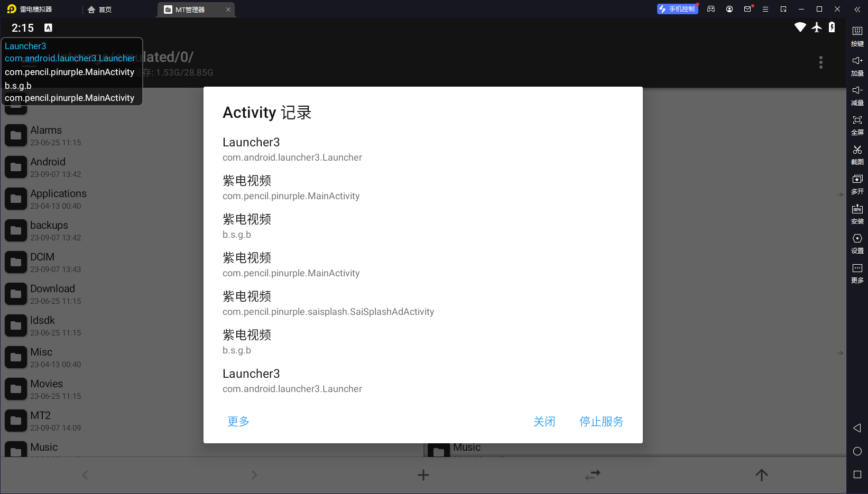The height and width of the screenshot is (494, 868).
Task: Take a screenshot with scissors icon
Action: (x=857, y=150)
